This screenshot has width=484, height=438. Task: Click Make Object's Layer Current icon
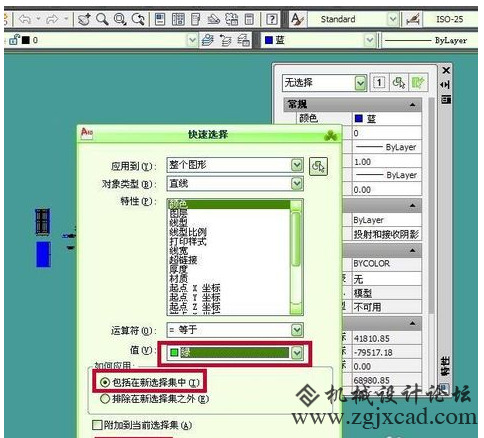coord(208,41)
